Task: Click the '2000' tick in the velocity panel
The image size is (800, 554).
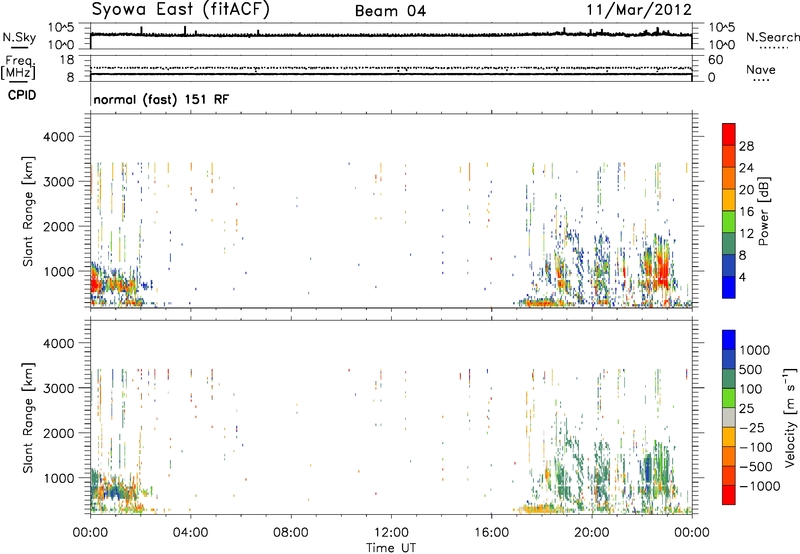Action: (58, 433)
